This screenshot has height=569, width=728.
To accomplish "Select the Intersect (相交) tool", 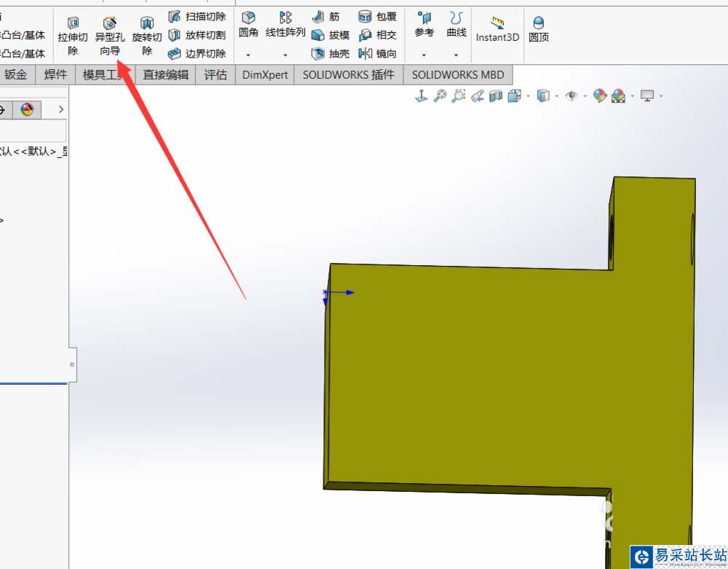I will coord(377,35).
